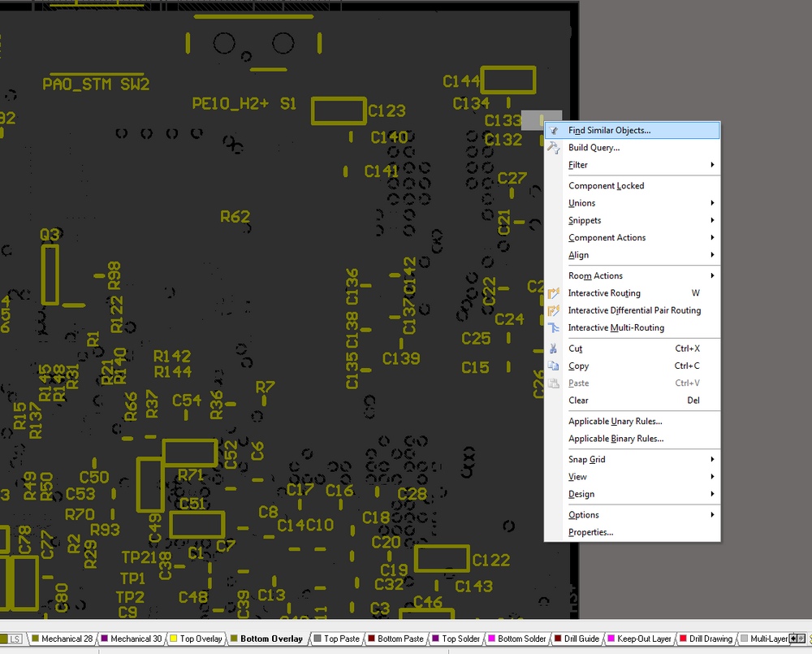Click the Bottom Solder magenta color swatch
The height and width of the screenshot is (654, 812).
coord(491,639)
